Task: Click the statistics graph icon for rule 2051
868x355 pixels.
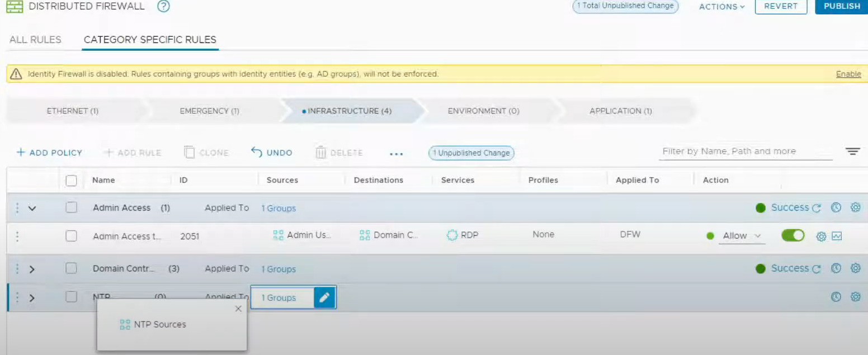Action: (837, 236)
